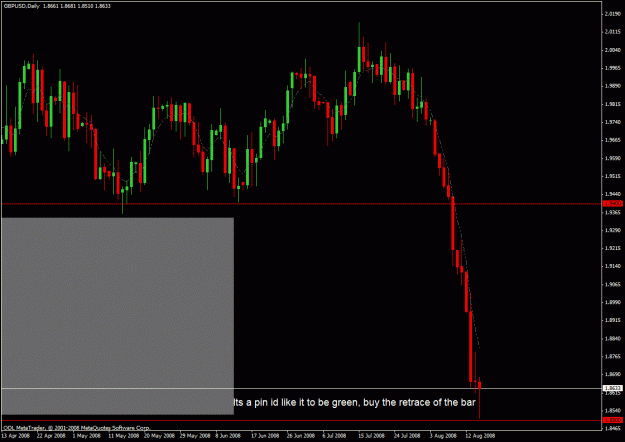The height and width of the screenshot is (442, 625).
Task: Click the 2.0040 price axis label
Action: pos(611,50)
